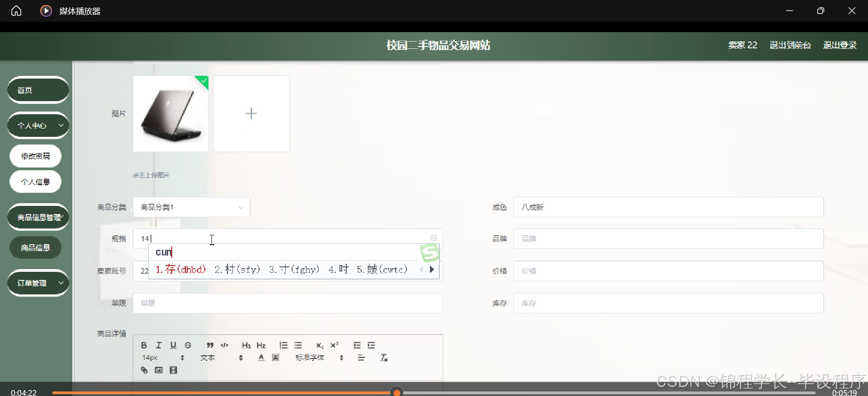
Task: Expand the 订单管理 sidebar menu
Action: tap(38, 283)
